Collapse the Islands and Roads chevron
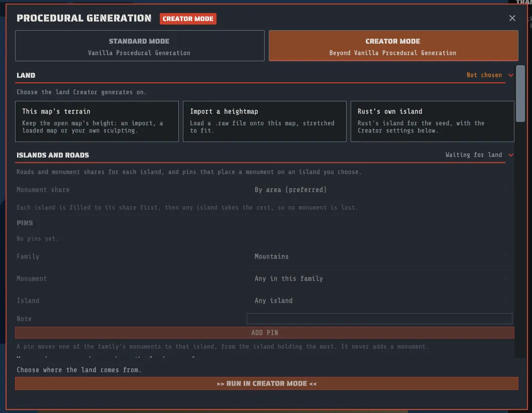Viewport: 532px width, 413px height. [510, 155]
